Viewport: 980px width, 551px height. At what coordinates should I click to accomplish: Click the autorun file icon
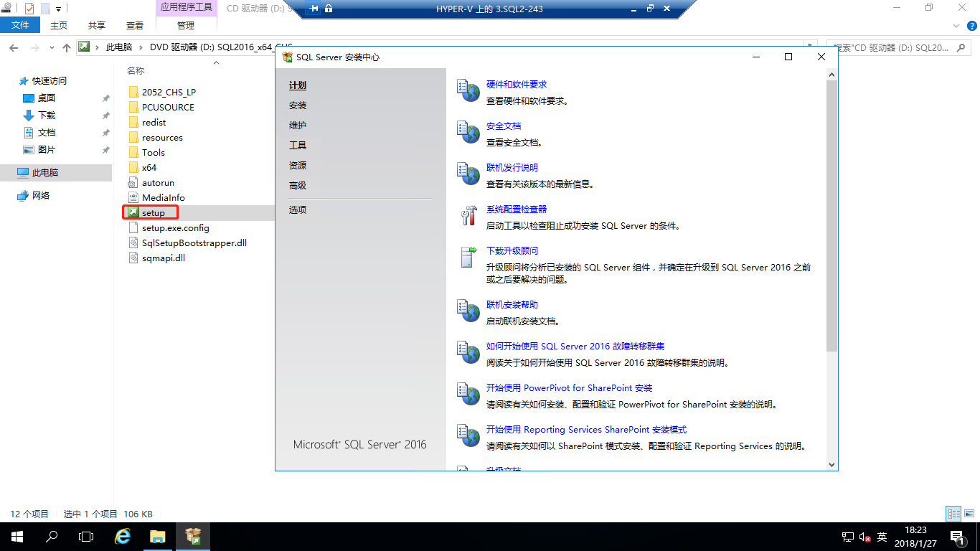(133, 182)
